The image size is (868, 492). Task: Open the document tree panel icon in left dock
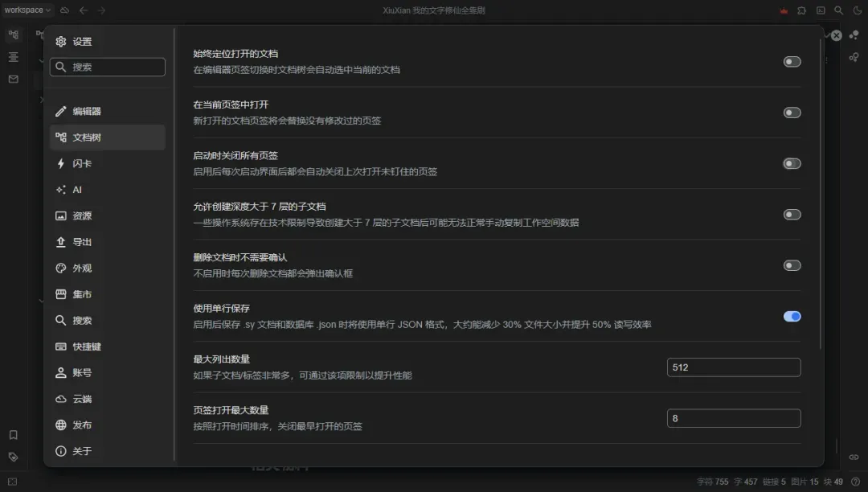(14, 35)
